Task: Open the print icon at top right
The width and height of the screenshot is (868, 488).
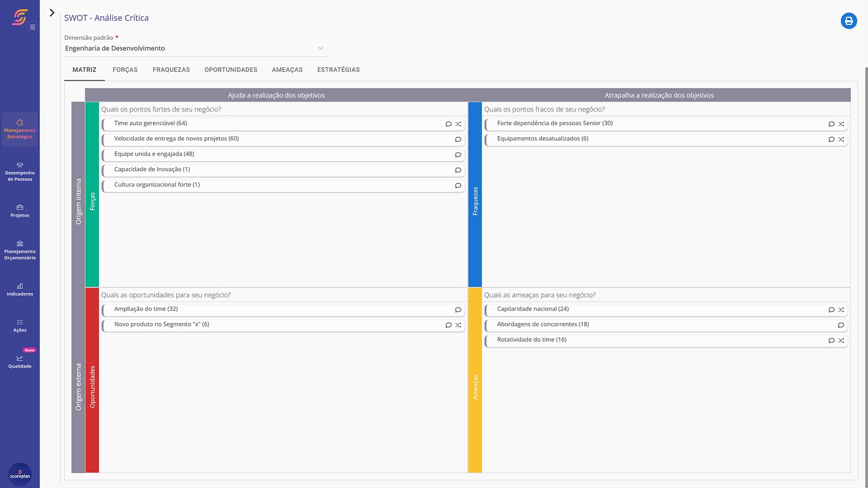Action: coord(849,20)
